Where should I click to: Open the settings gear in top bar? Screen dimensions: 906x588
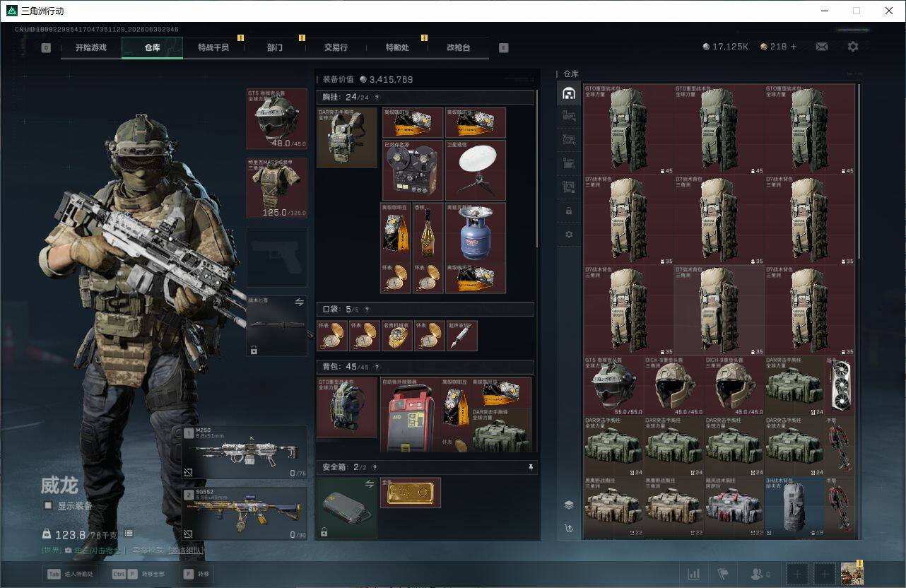(853, 47)
